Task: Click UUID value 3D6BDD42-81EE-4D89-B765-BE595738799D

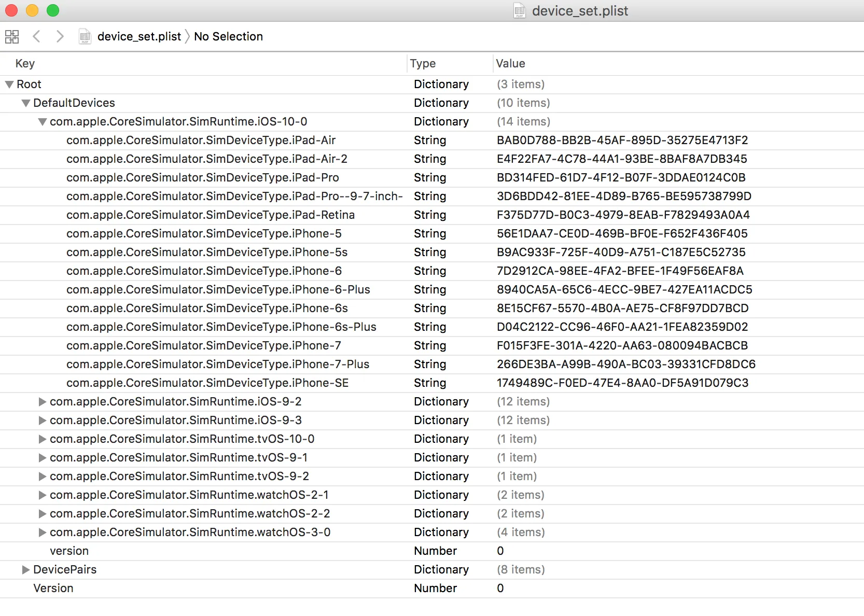Action: (x=624, y=196)
